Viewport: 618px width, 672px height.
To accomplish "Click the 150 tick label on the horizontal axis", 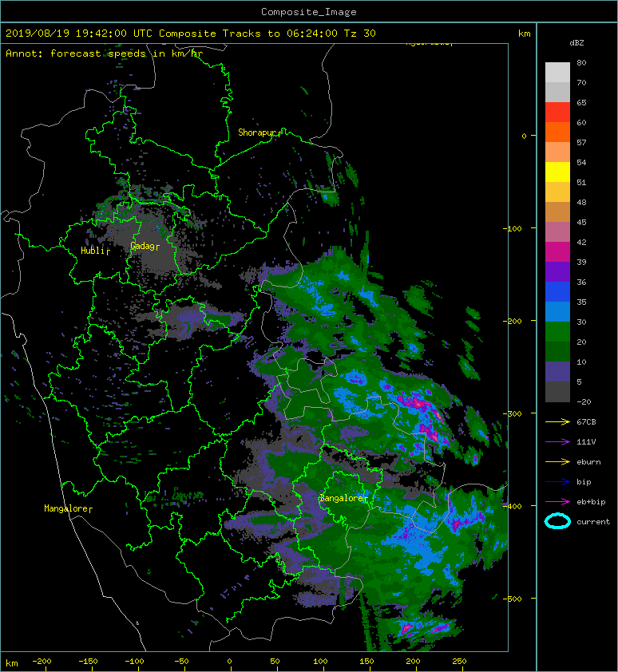I will (366, 662).
